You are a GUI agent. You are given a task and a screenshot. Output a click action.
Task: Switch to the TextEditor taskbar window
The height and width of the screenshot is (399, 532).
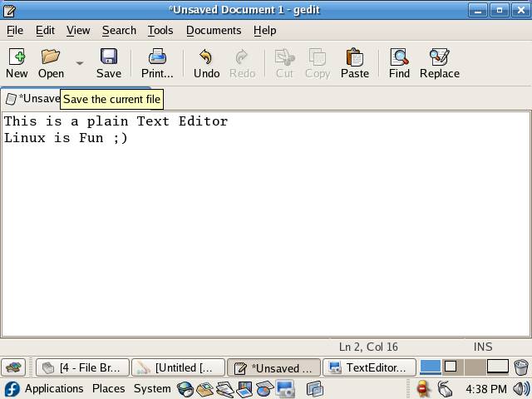(368, 367)
